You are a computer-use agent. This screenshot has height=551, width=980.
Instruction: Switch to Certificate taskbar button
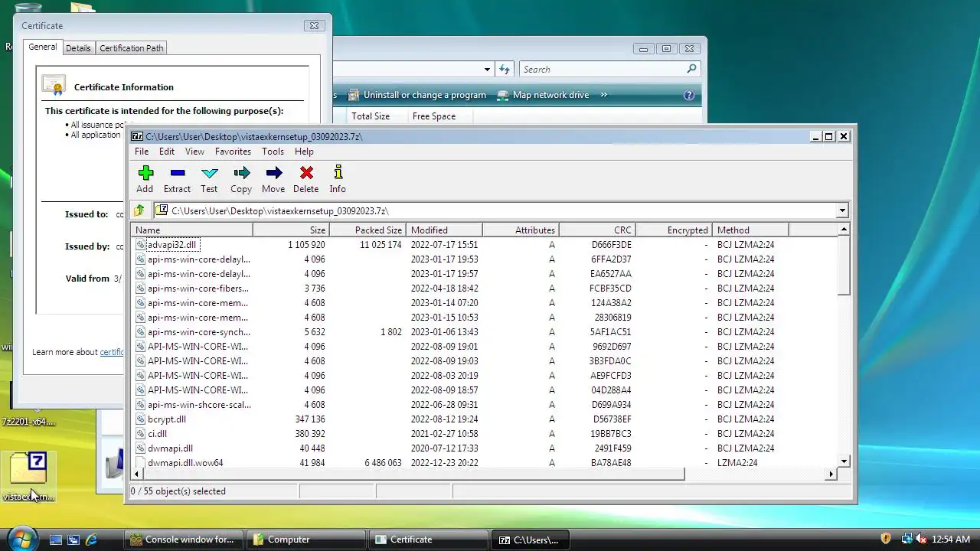pyautogui.click(x=429, y=540)
